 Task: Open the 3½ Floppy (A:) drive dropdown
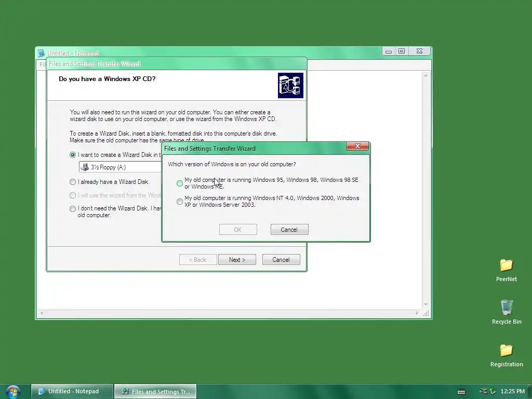[120, 167]
